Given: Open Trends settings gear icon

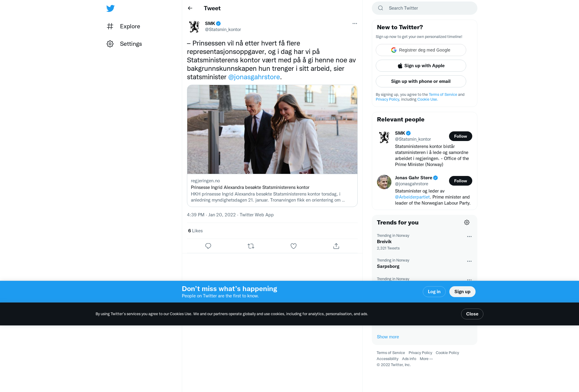Looking at the screenshot, I should point(467,222).
